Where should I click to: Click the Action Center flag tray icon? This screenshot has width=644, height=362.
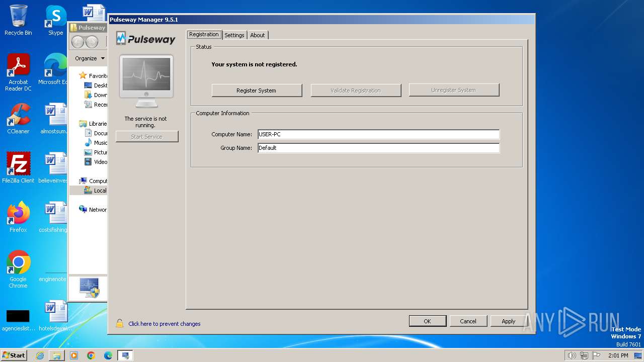point(596,355)
